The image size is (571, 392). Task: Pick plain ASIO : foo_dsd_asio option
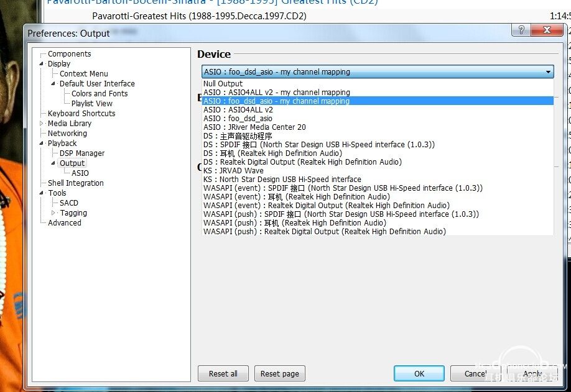(378, 119)
